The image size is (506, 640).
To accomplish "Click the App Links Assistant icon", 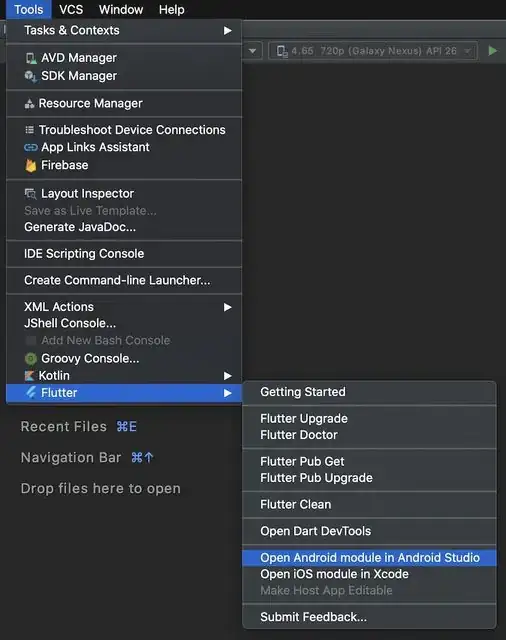I will pos(31,147).
